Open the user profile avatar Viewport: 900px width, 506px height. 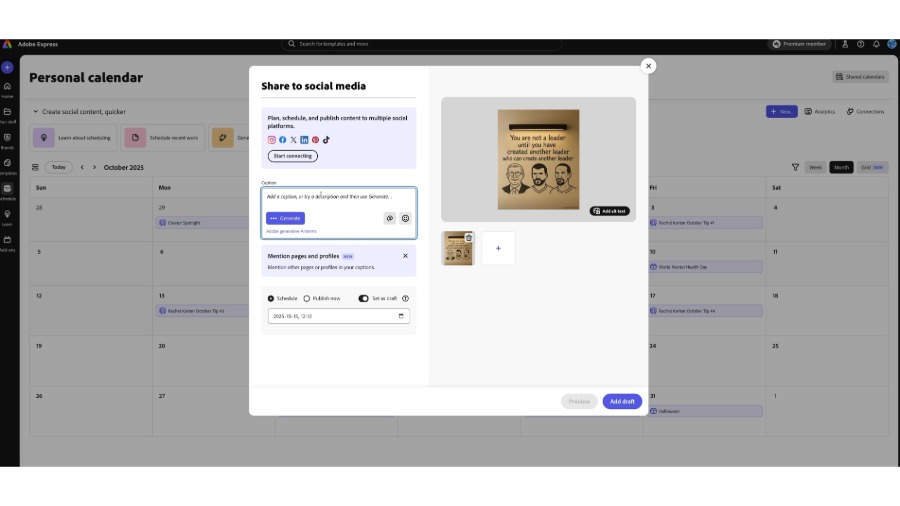point(891,44)
